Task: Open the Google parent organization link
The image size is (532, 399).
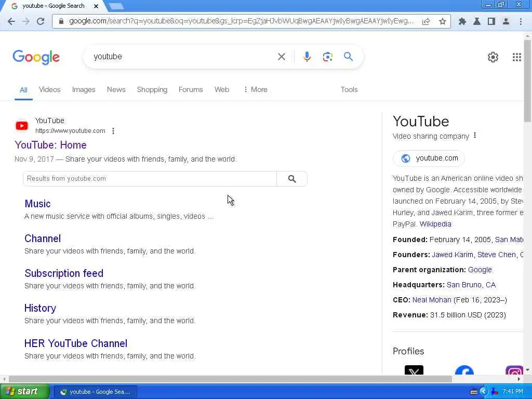Action: (480, 270)
